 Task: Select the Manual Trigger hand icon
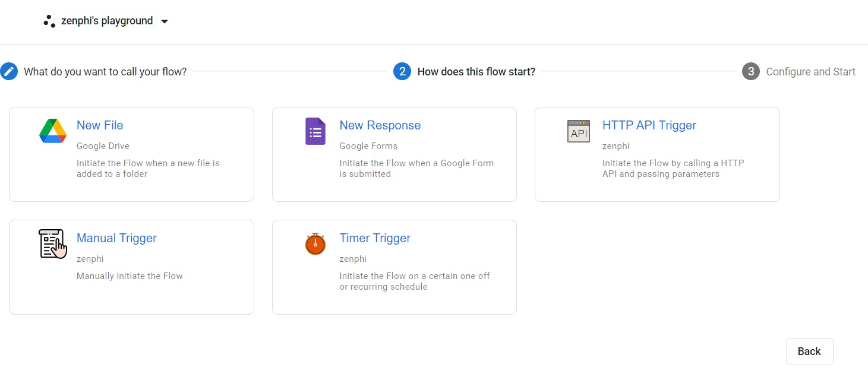pos(52,244)
